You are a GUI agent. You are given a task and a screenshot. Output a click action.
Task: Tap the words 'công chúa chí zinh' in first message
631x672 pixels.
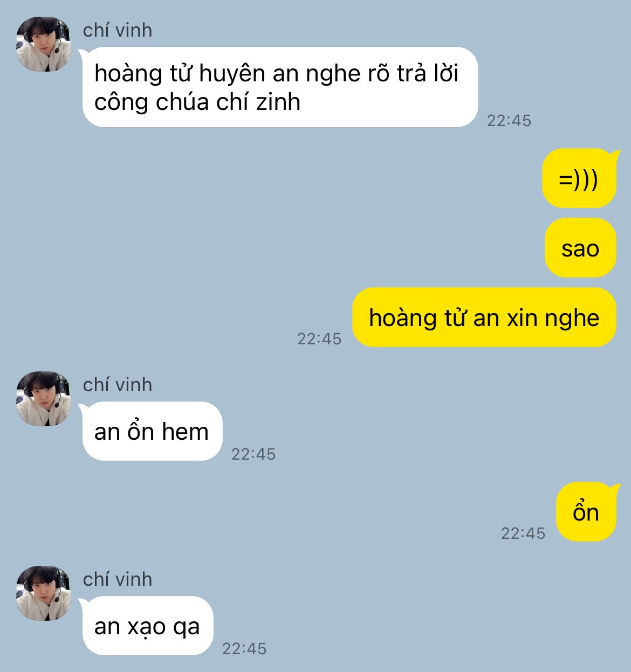pyautogui.click(x=197, y=102)
